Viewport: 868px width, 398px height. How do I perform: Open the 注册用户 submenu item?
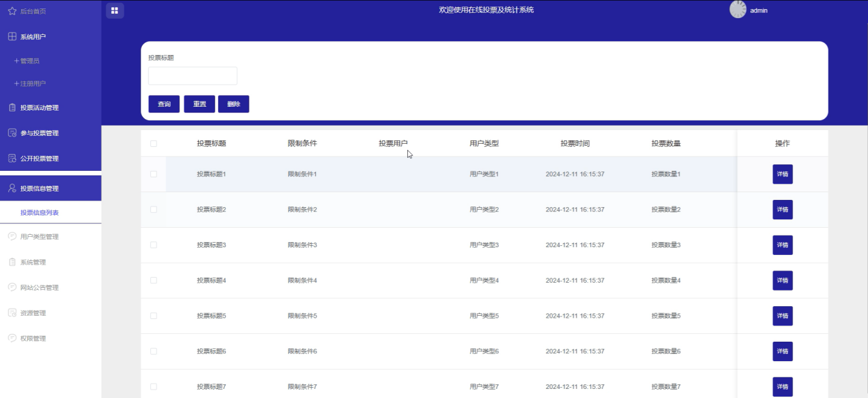click(50, 83)
